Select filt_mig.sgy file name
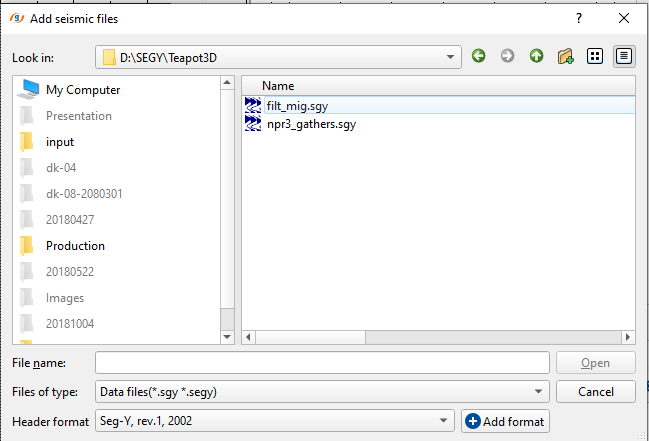 point(297,106)
